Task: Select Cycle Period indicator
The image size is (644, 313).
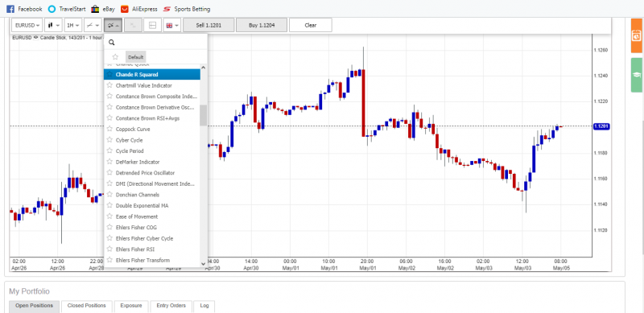Action: point(152,150)
